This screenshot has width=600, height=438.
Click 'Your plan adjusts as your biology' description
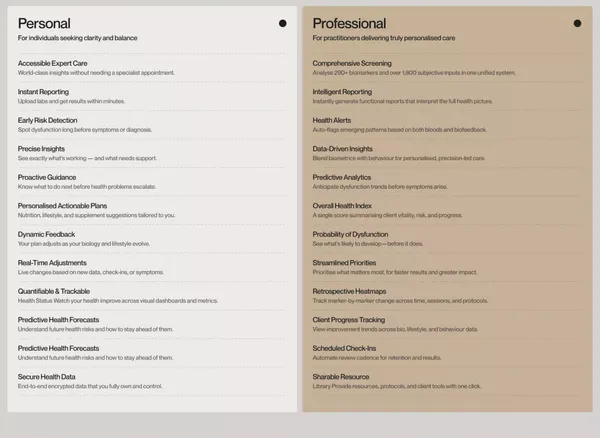pyautogui.click(x=83, y=244)
